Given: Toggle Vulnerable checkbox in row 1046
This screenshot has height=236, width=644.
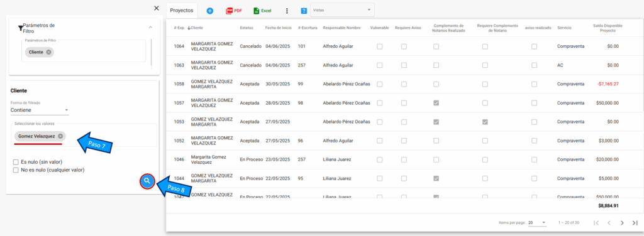Looking at the screenshot, I should 379,159.
